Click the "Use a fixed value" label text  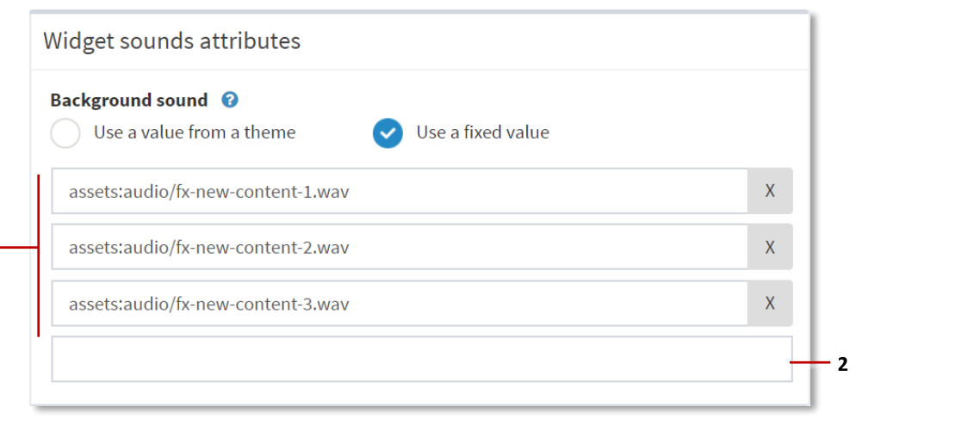[482, 132]
